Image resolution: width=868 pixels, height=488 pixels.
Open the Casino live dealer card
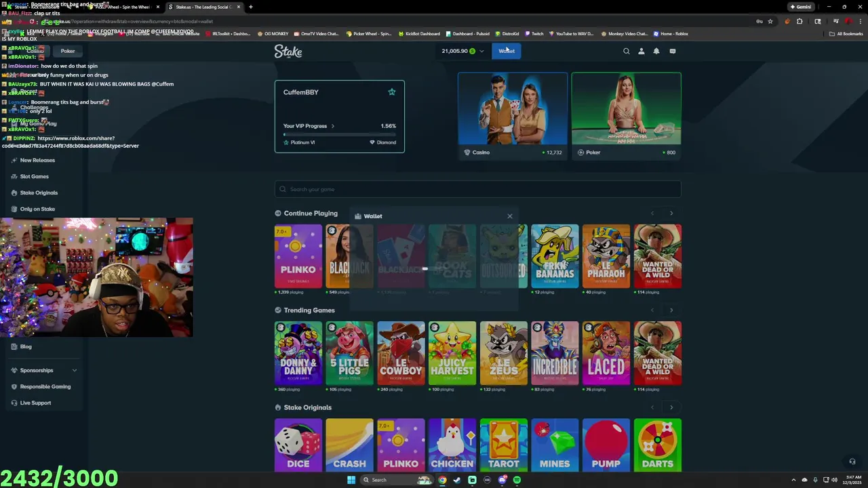tap(513, 116)
